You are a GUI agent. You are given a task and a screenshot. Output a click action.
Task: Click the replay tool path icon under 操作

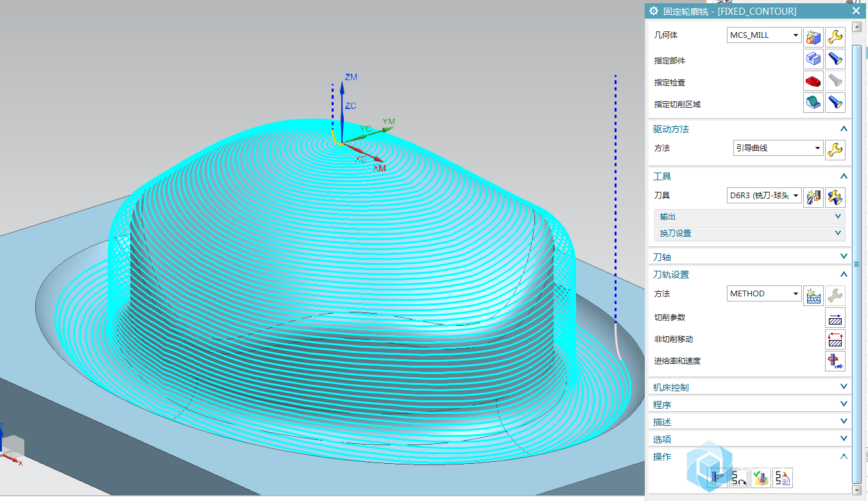740,477
